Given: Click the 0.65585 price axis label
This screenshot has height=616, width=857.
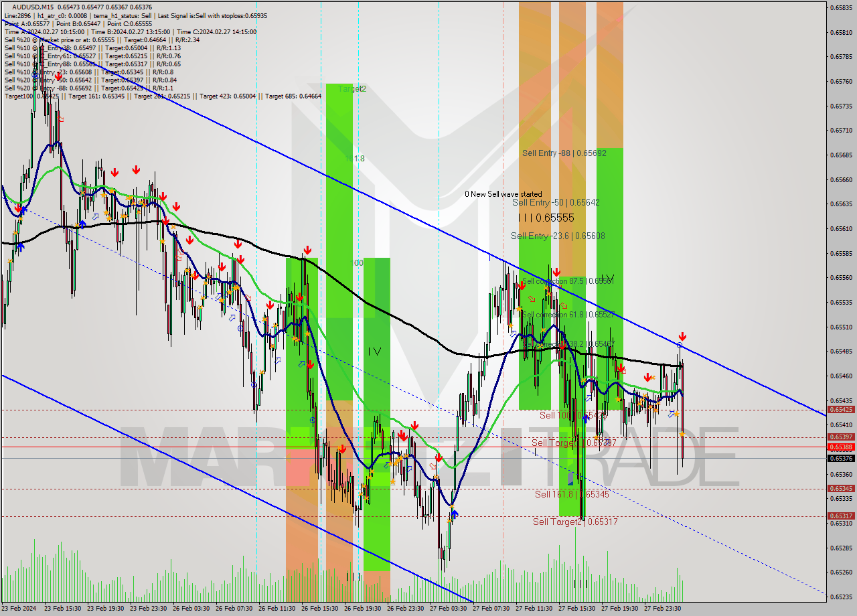Looking at the screenshot, I should click(x=841, y=253).
